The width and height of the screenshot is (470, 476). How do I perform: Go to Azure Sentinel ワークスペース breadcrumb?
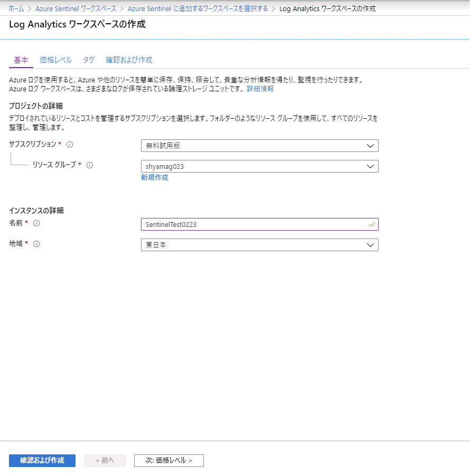coord(76,9)
